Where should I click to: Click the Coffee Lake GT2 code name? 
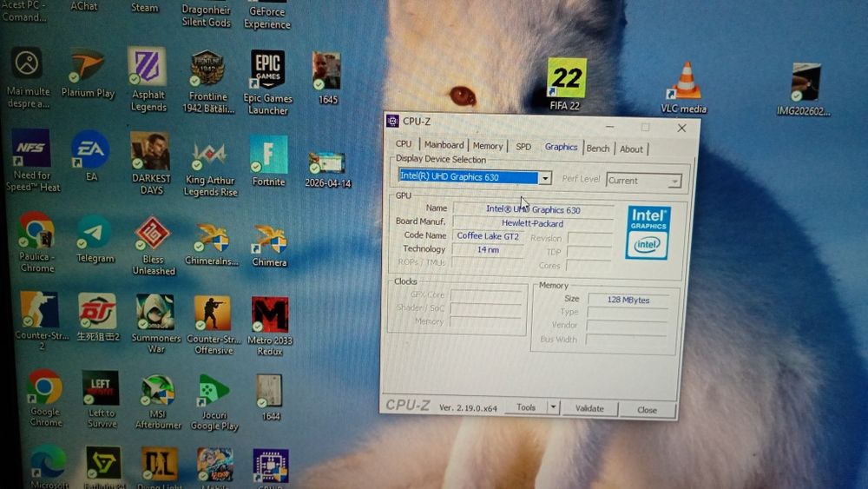click(x=488, y=236)
